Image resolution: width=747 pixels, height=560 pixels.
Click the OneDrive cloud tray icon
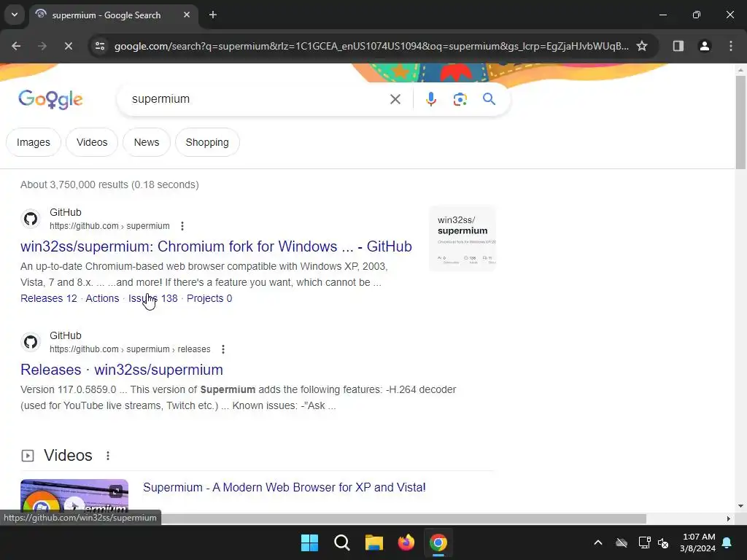[x=622, y=542]
